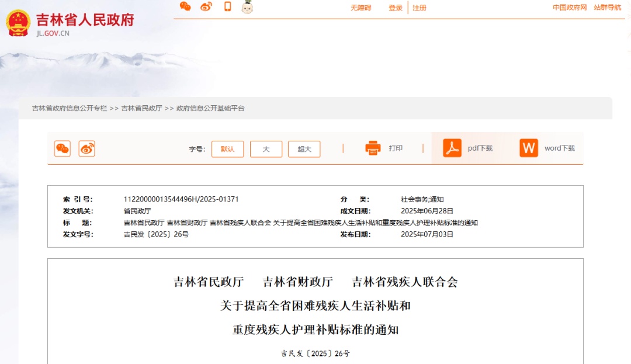The width and height of the screenshot is (631, 364).
Task: Share article via WeChat icon in the toolbar
Action: coord(62,148)
